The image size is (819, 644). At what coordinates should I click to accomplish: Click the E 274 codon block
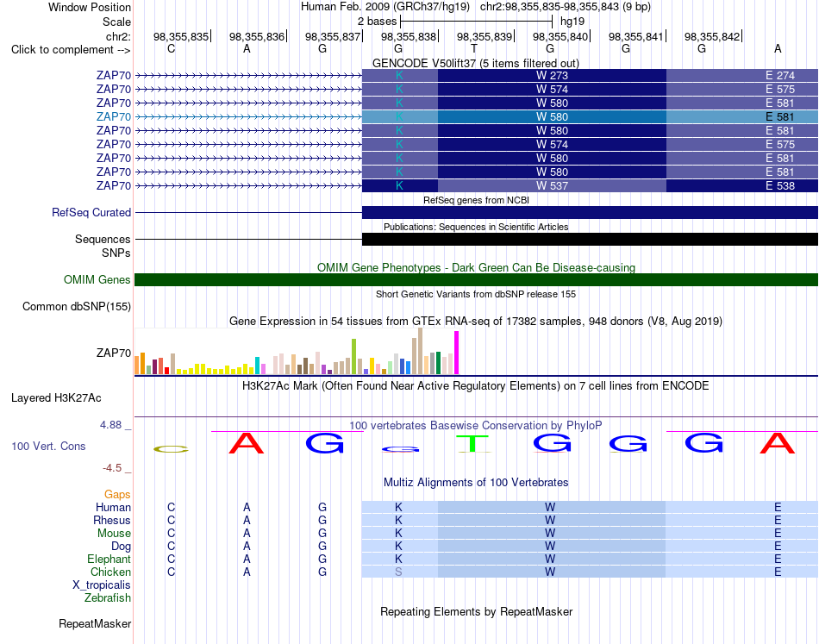coord(742,75)
